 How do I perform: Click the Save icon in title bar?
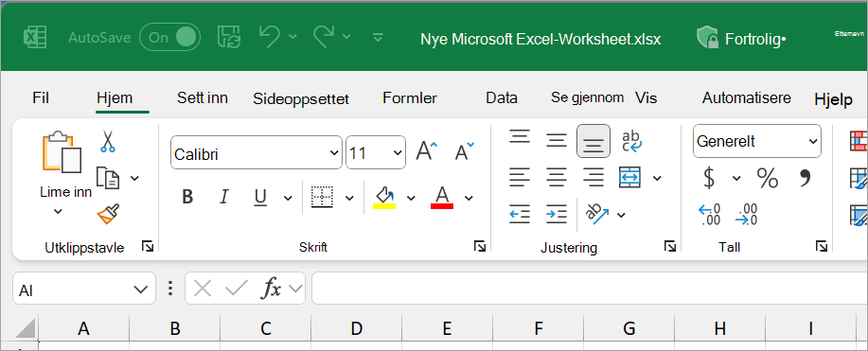click(228, 38)
